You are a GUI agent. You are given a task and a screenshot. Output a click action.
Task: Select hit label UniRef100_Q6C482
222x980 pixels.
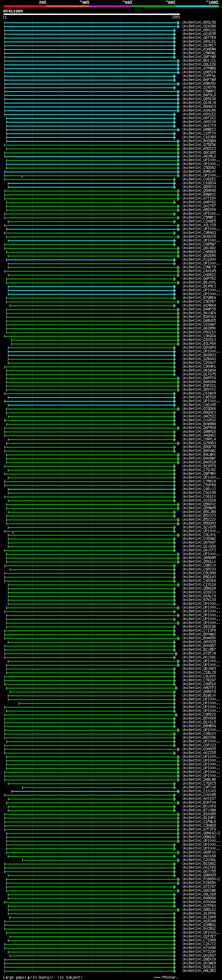pos(199,248)
